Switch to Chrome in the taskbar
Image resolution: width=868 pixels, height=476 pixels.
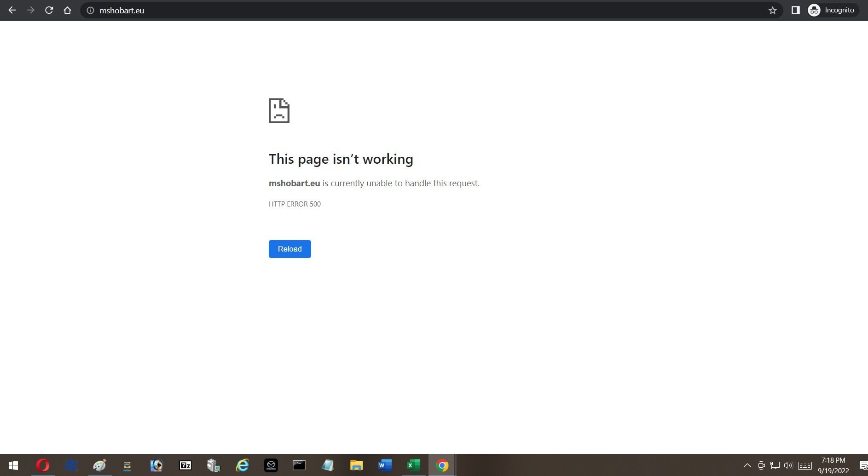pyautogui.click(x=442, y=465)
